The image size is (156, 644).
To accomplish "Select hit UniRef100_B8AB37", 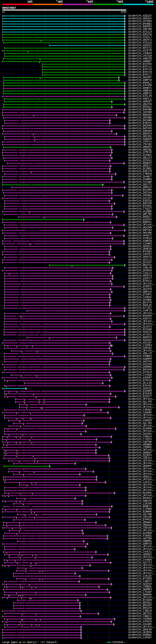I will coord(140,163).
